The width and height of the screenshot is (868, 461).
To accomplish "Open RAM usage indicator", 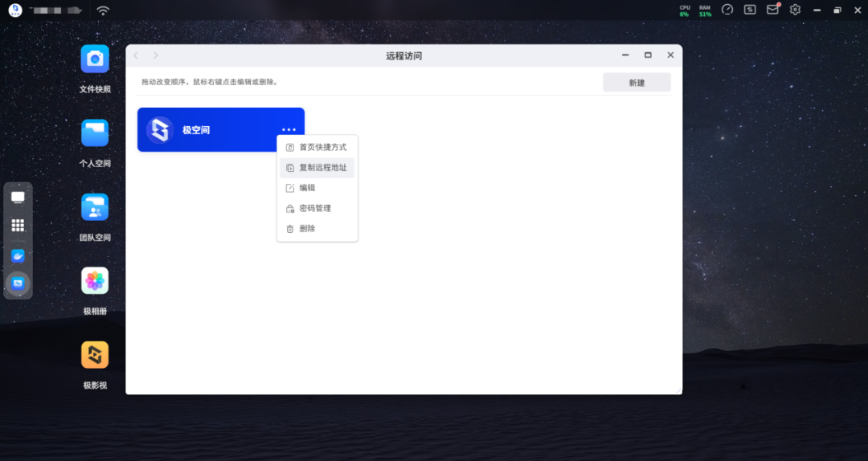I will (x=705, y=11).
